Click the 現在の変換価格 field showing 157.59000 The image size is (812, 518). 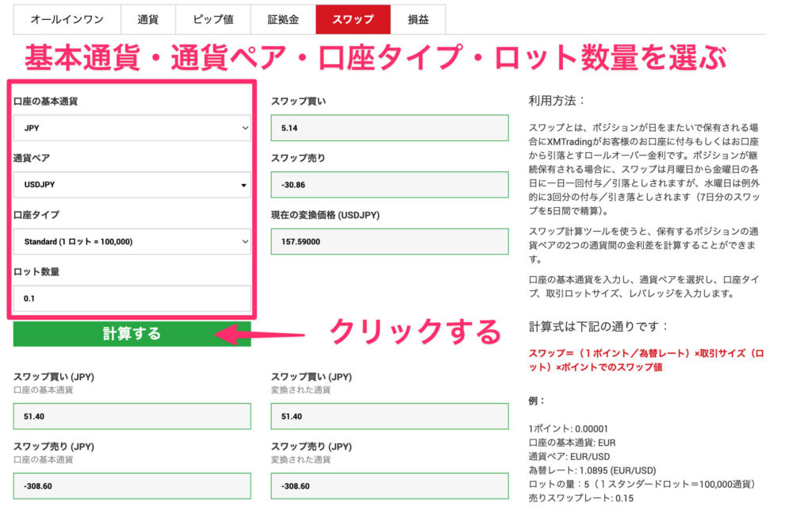click(x=389, y=241)
